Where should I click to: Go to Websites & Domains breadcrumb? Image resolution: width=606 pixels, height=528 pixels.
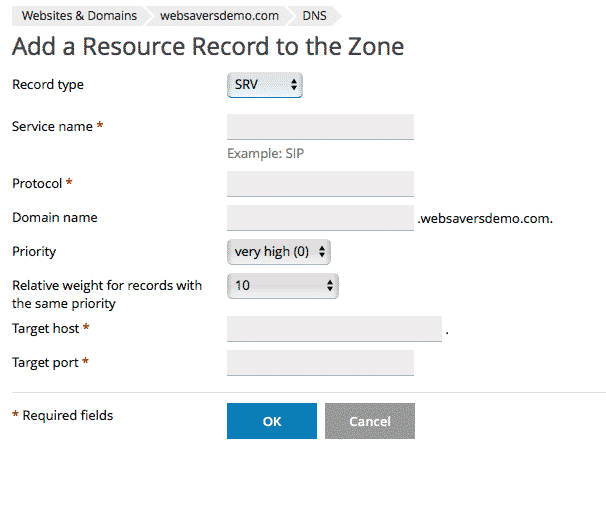click(79, 16)
